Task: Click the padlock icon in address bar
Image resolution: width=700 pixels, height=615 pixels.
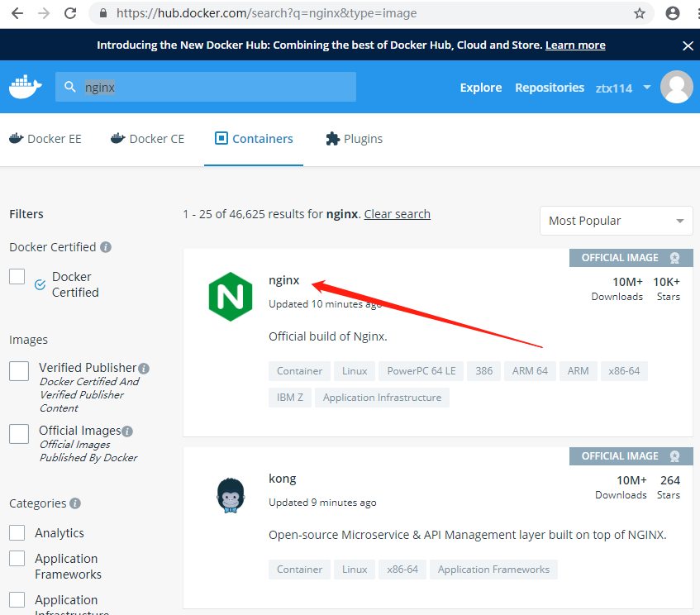Action: [x=103, y=13]
